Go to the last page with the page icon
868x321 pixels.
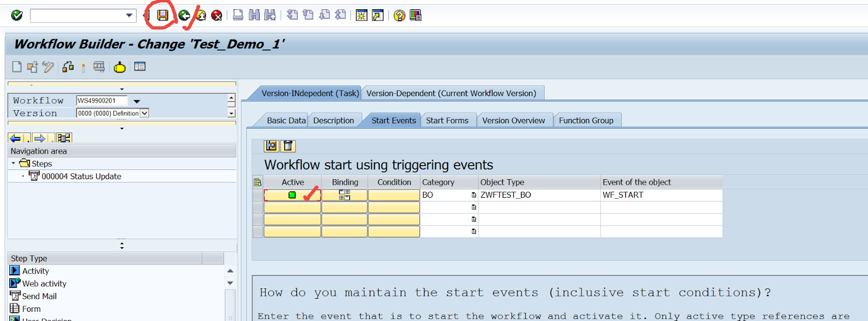pyautogui.click(x=340, y=15)
